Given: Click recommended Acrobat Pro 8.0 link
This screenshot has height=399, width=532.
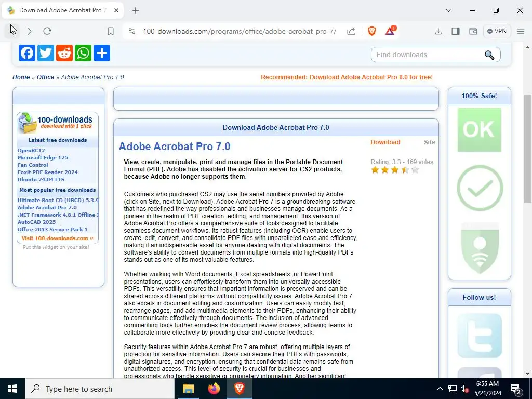Looking at the screenshot, I should tap(347, 77).
